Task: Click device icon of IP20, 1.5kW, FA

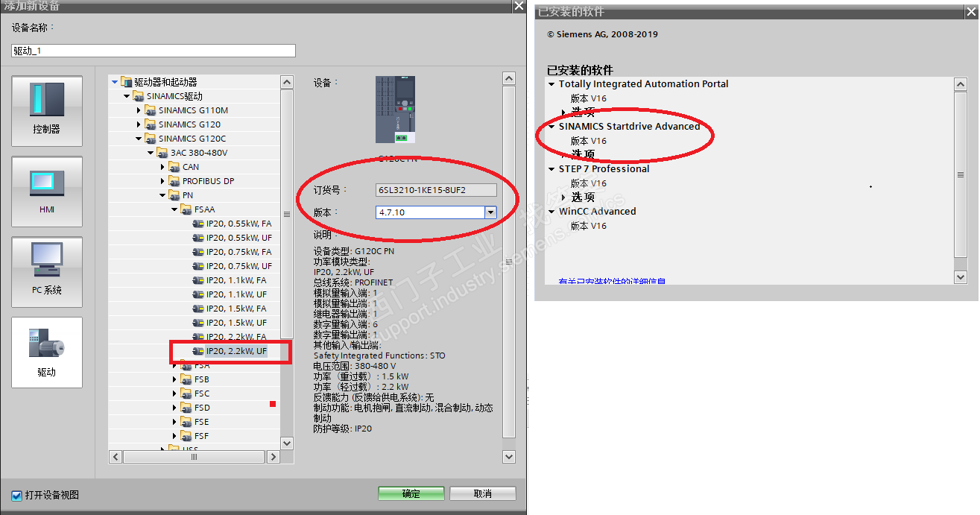Action: 198,309
